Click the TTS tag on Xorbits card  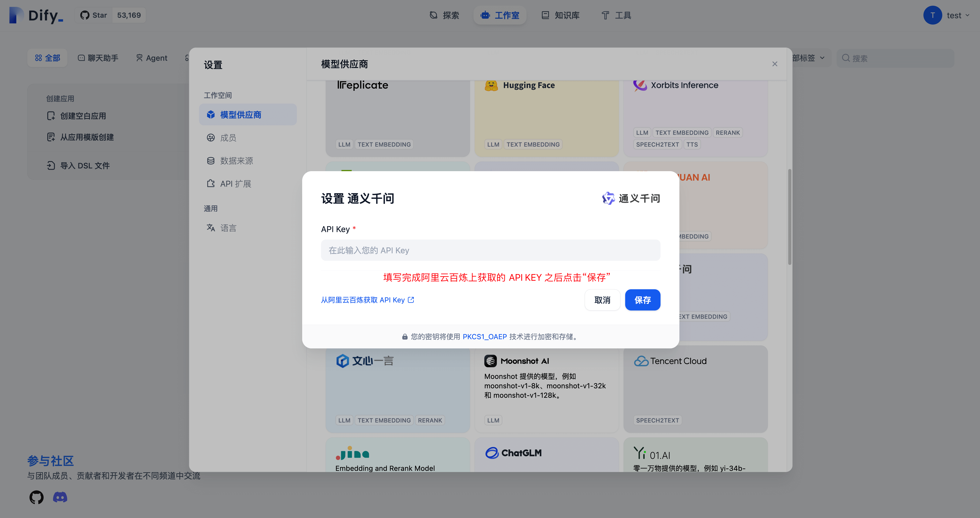(692, 144)
